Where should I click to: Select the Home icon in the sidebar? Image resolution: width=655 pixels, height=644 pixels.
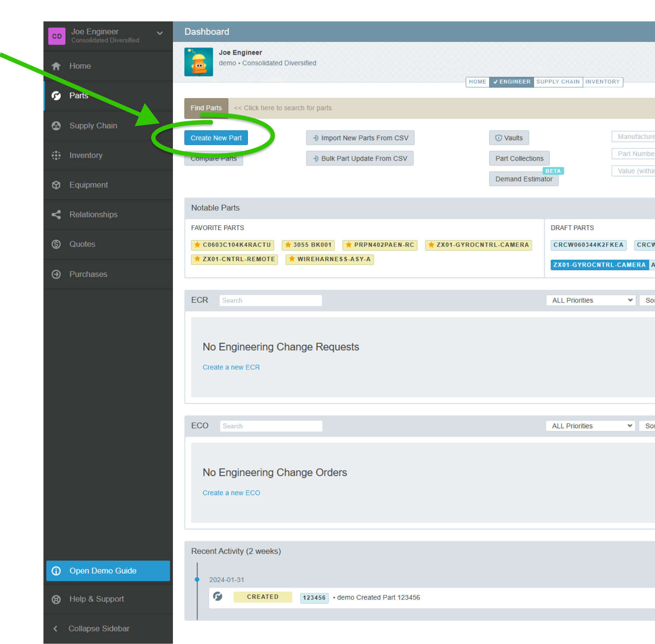pos(56,66)
